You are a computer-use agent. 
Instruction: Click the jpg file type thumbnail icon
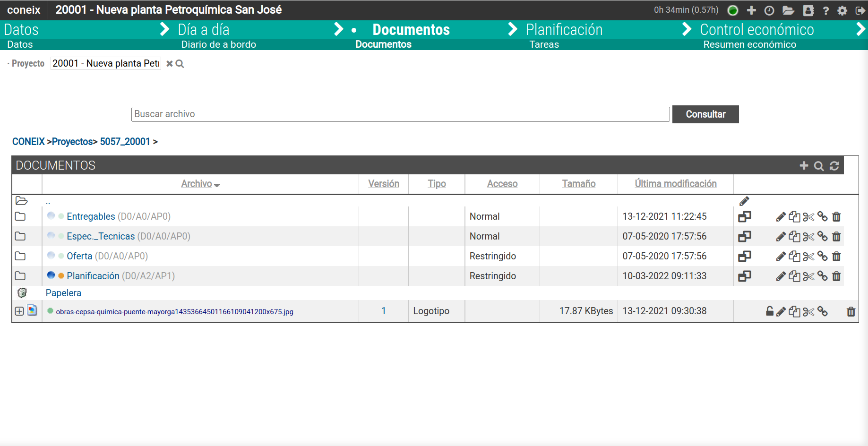tap(32, 310)
